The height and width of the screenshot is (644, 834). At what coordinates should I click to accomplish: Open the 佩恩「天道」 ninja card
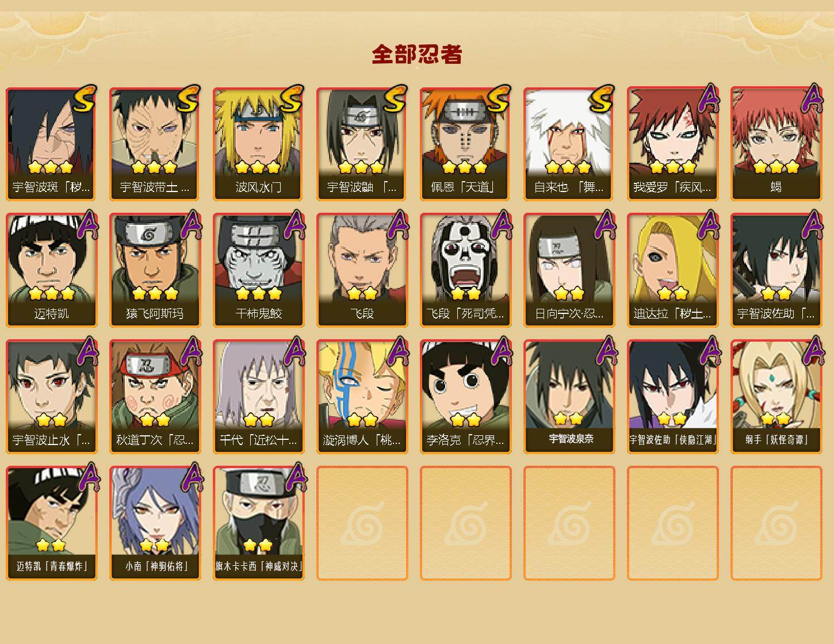point(465,144)
